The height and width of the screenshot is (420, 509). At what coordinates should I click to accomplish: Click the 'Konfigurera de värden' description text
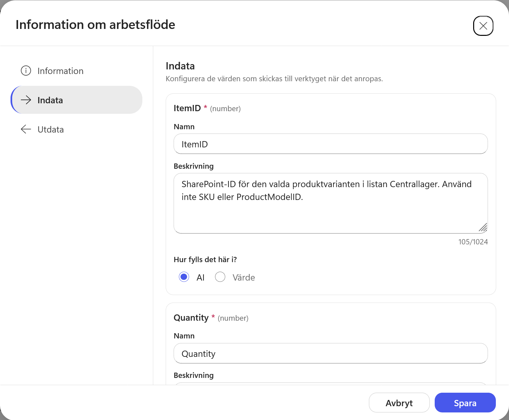click(274, 79)
